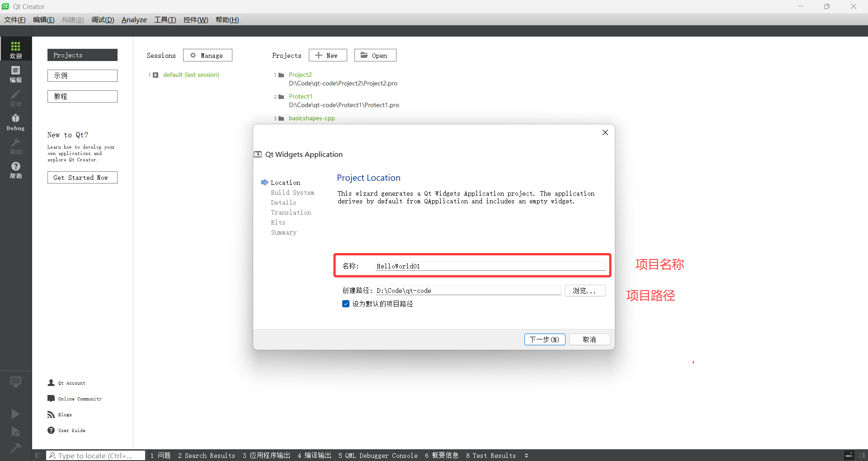
Task: Open default (last session) link
Action: (191, 75)
